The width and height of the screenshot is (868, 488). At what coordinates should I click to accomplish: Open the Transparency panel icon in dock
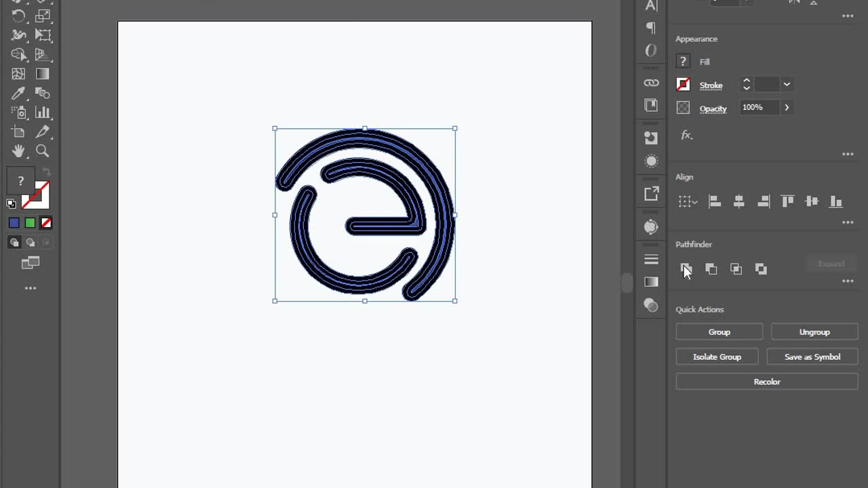pyautogui.click(x=651, y=306)
